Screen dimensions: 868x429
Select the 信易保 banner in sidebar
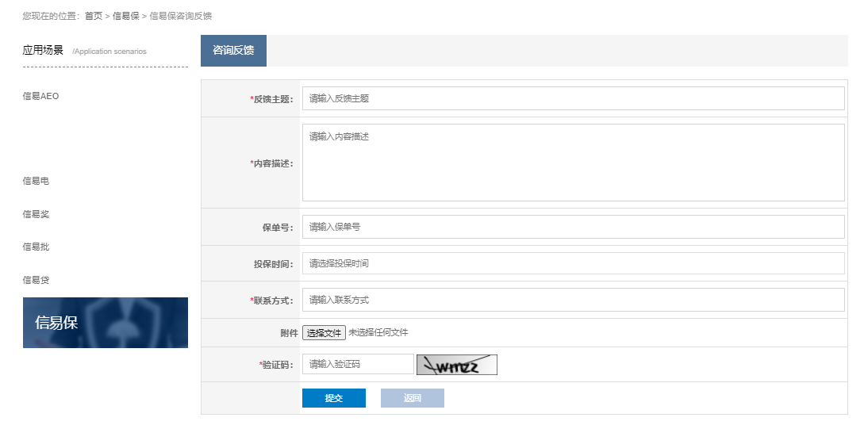pos(106,323)
